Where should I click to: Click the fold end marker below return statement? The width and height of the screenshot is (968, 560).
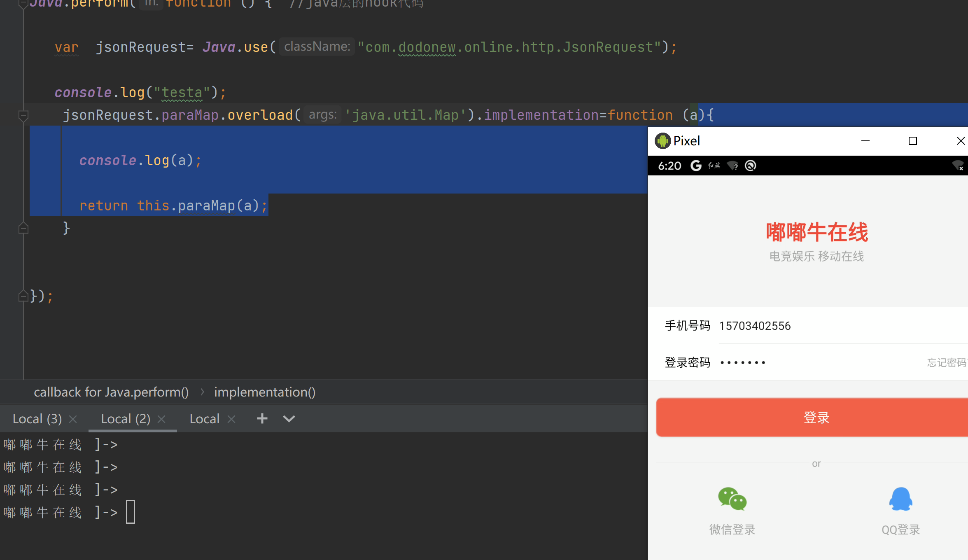[x=23, y=228]
